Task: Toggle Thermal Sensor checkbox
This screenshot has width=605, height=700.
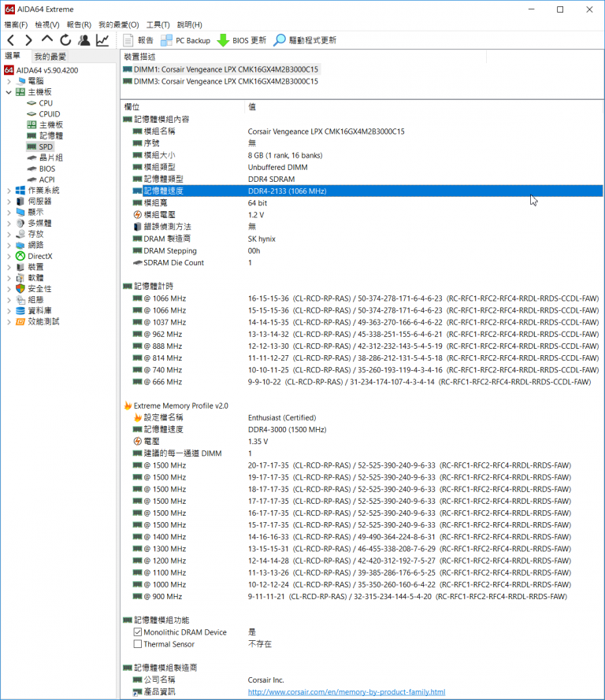Action: (138, 644)
